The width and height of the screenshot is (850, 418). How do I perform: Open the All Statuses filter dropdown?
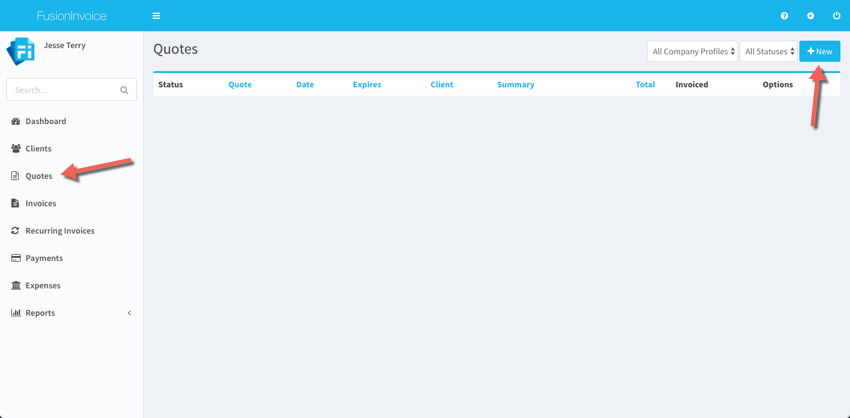pos(768,52)
